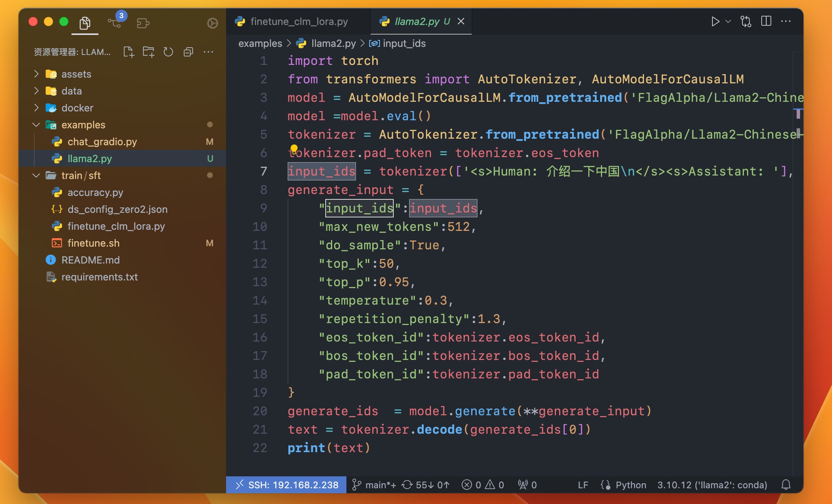The height and width of the screenshot is (504, 832).
Task: Open the run options dropdown arrow
Action: (728, 22)
